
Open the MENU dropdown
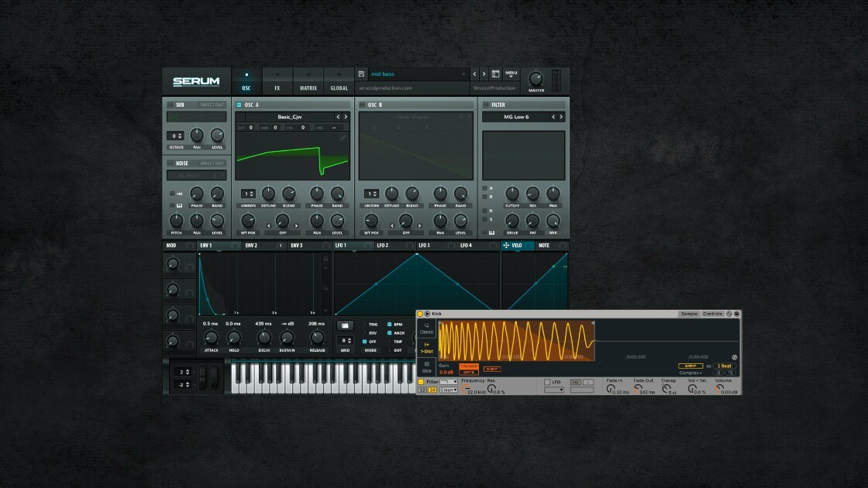[x=511, y=74]
